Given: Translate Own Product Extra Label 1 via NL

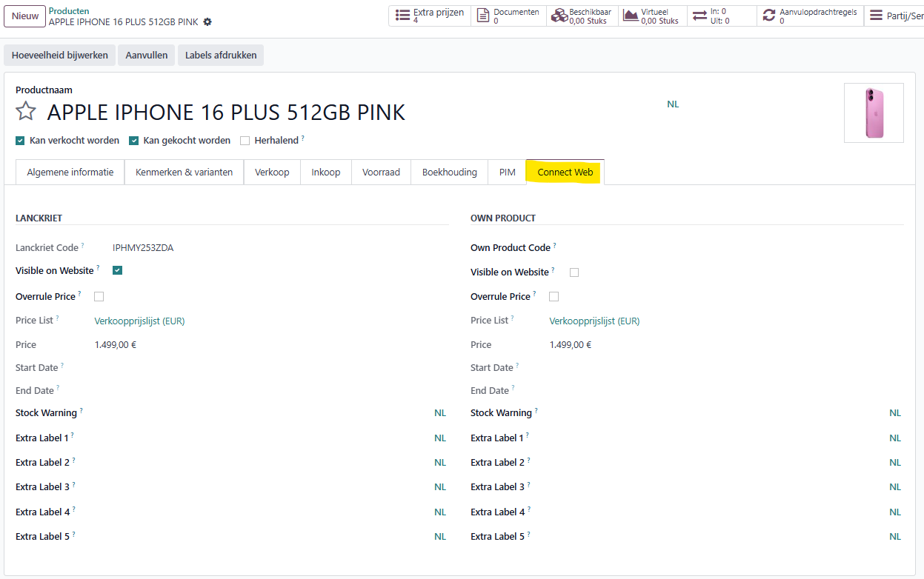Looking at the screenshot, I should click(895, 438).
